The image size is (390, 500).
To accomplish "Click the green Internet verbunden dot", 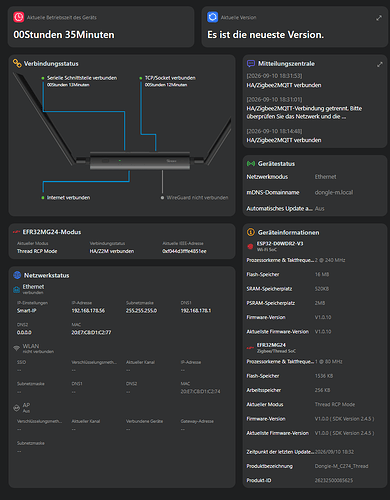I will [x=43, y=198].
